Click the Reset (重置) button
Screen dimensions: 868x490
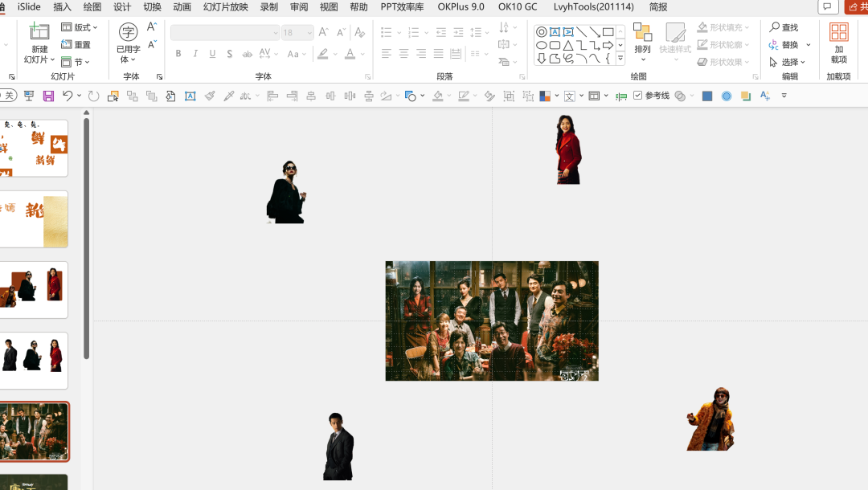(76, 45)
